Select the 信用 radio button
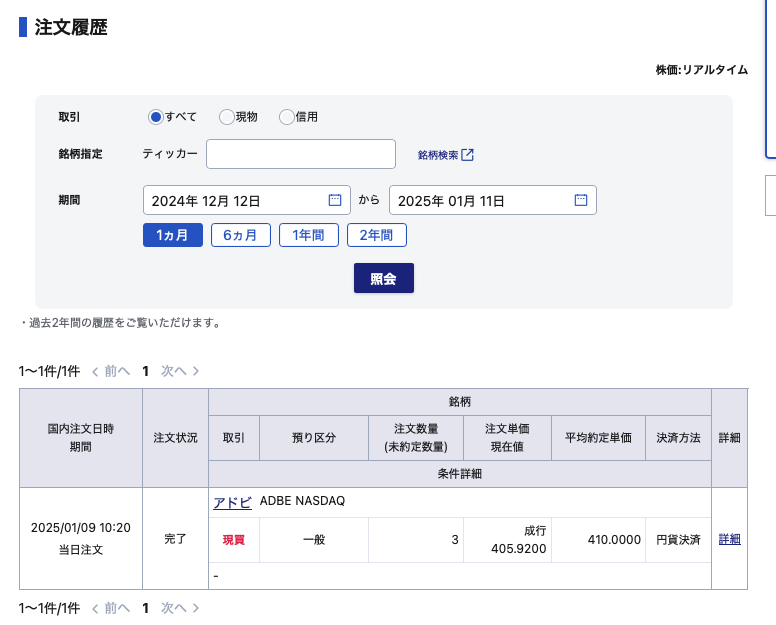 [x=287, y=117]
